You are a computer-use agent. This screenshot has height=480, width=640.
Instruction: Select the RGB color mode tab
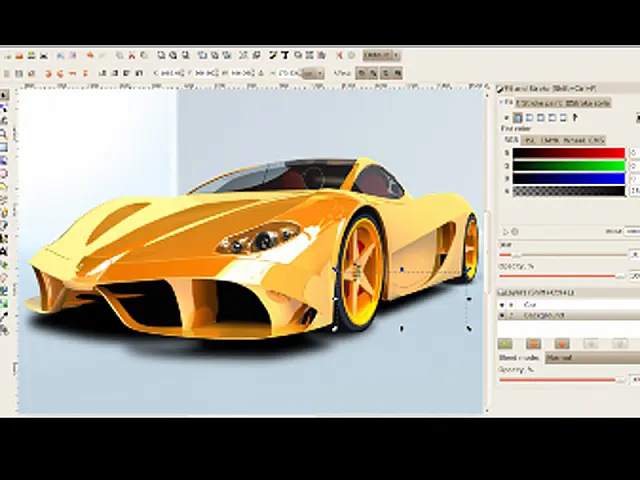pyautogui.click(x=511, y=140)
